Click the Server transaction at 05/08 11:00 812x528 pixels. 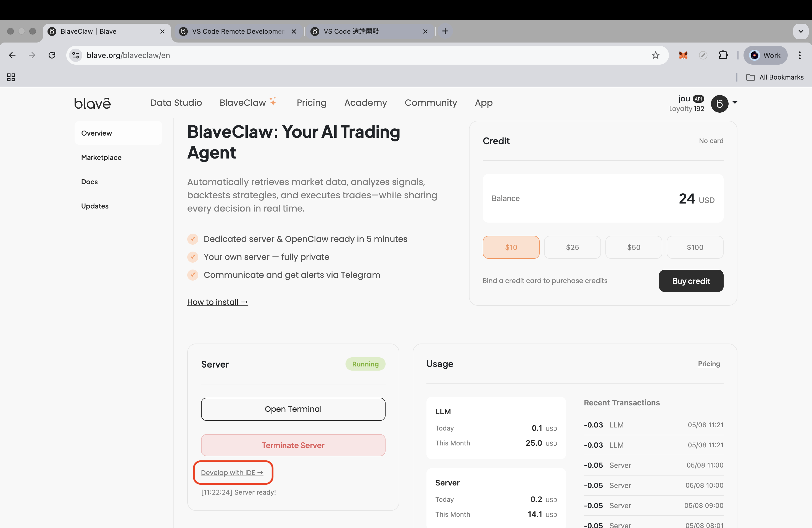(x=653, y=465)
